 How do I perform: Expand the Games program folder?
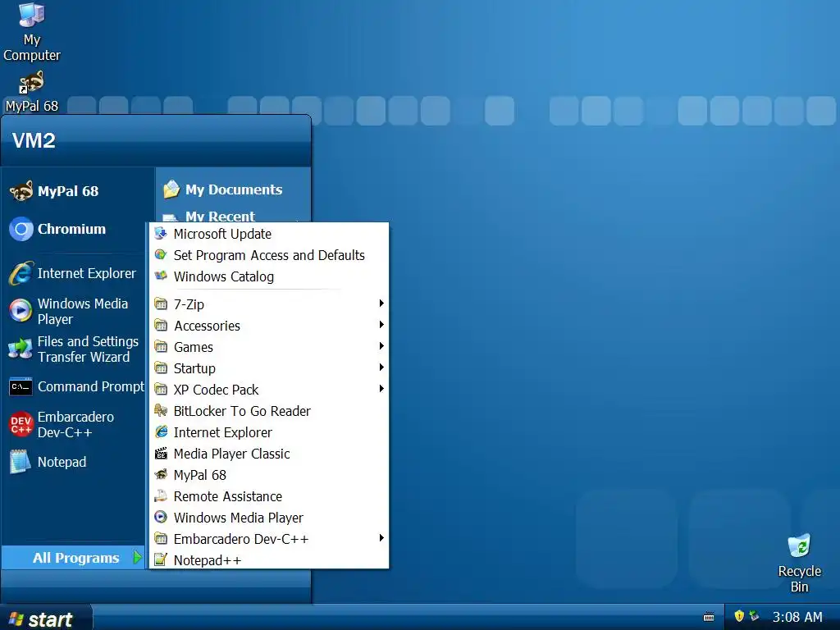click(269, 347)
